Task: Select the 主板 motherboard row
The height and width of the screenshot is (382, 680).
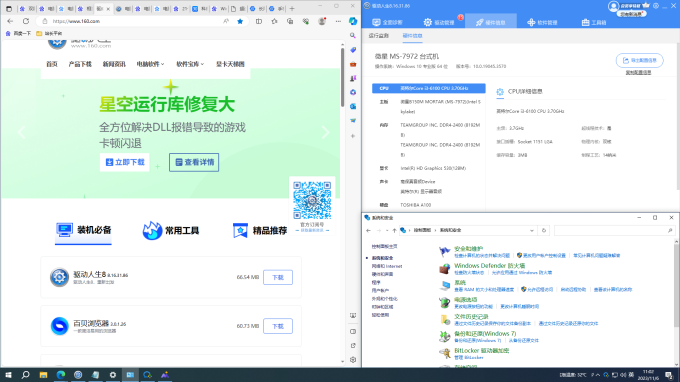Action: point(428,107)
